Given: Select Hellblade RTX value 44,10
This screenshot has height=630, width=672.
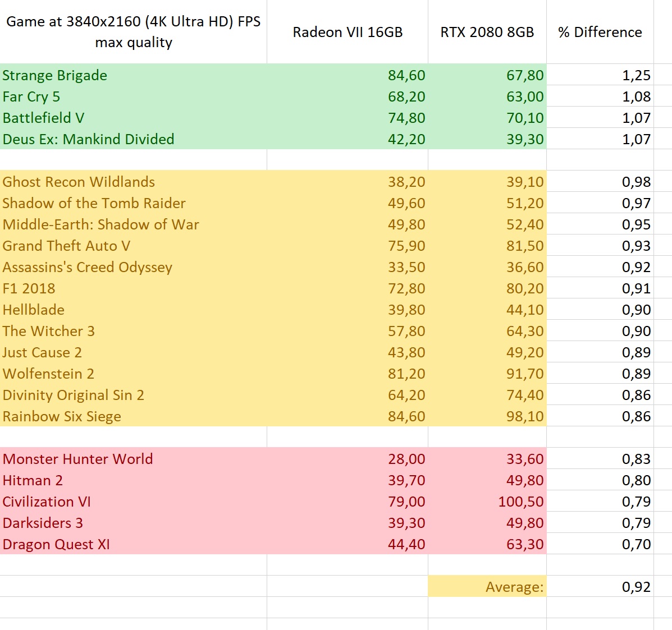Looking at the screenshot, I should click(x=487, y=309).
